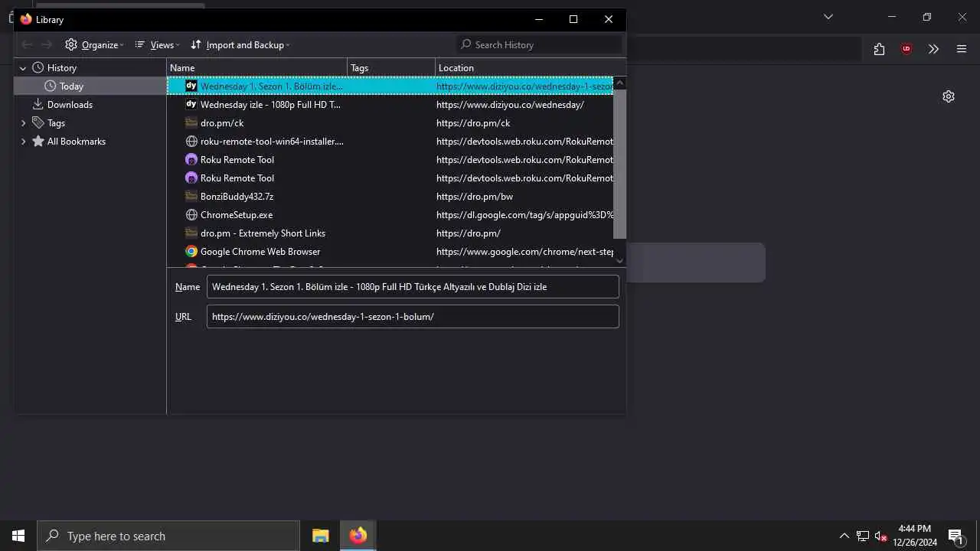Show hidden system tray icons
Image resolution: width=980 pixels, height=551 pixels.
(x=844, y=536)
